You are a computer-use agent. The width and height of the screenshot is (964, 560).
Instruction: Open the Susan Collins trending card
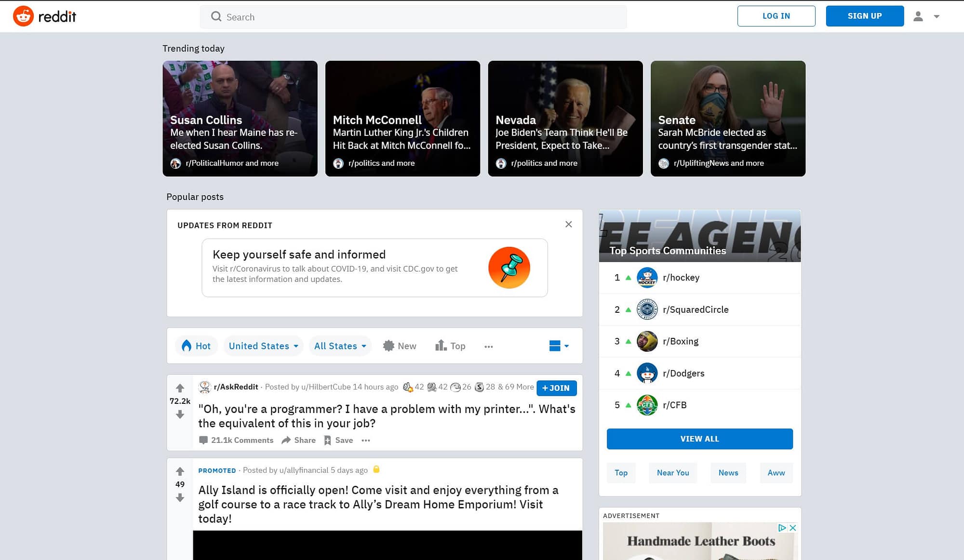(x=240, y=119)
